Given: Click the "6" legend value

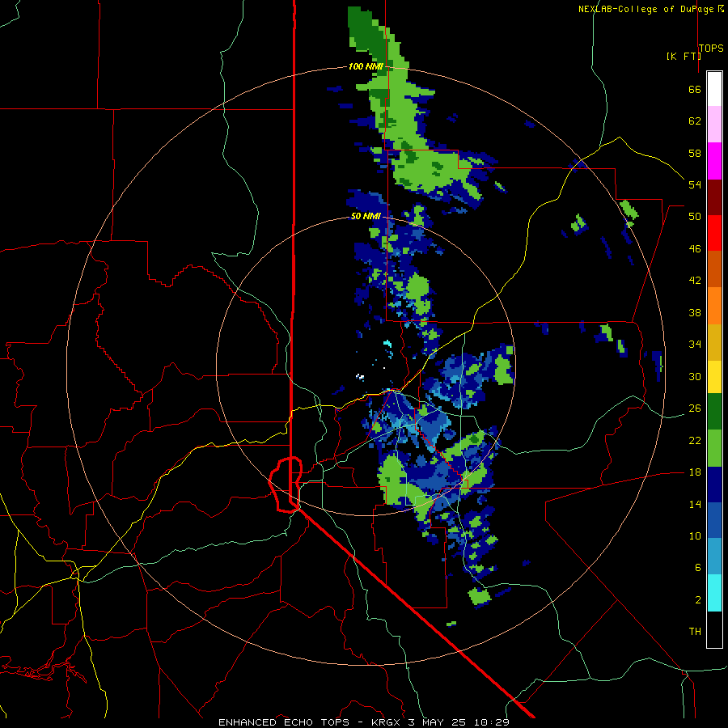Looking at the screenshot, I should coord(698,568).
